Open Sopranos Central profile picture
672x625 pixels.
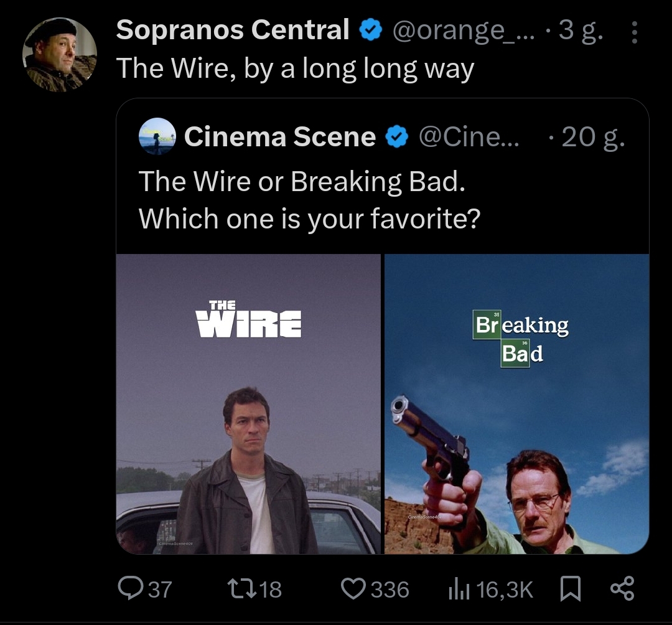click(60, 55)
